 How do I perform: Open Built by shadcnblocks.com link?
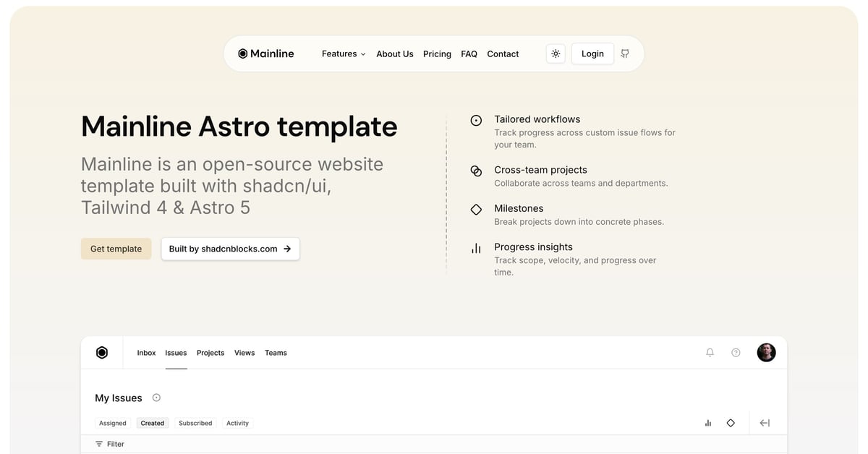230,249
